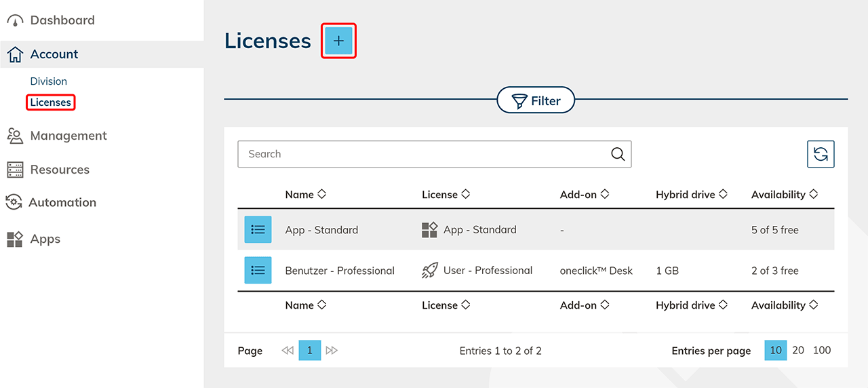Select Division under Account
Screen dimensions: 868x388
click(49, 81)
